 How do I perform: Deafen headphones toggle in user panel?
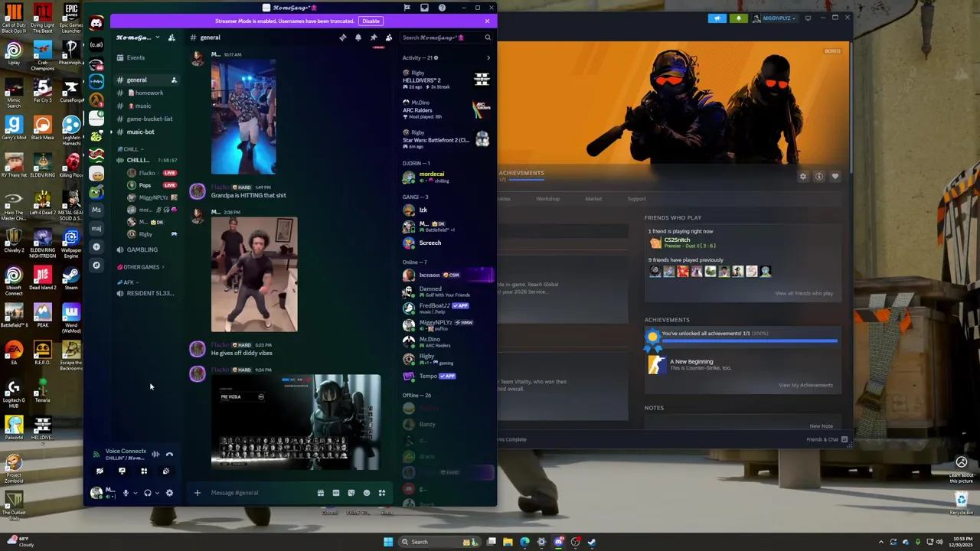147,493
